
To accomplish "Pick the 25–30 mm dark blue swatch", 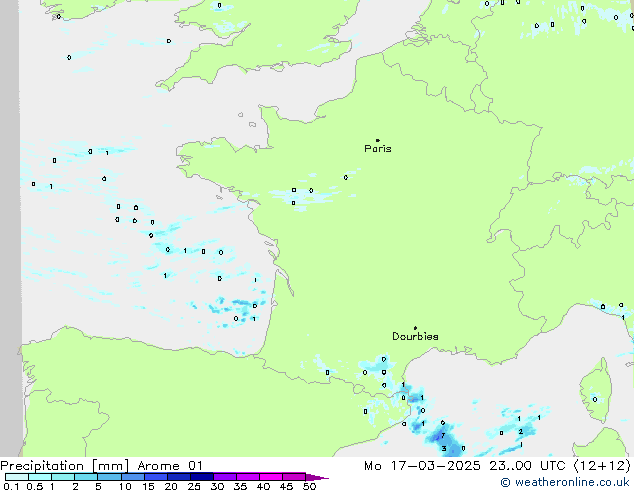I will 202,477.
